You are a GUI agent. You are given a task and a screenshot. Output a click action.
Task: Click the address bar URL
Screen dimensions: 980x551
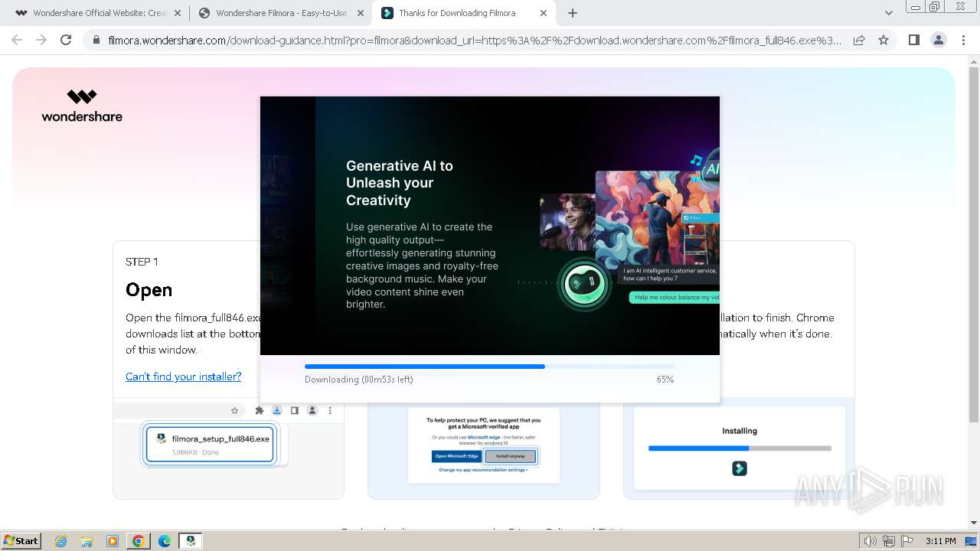point(475,41)
